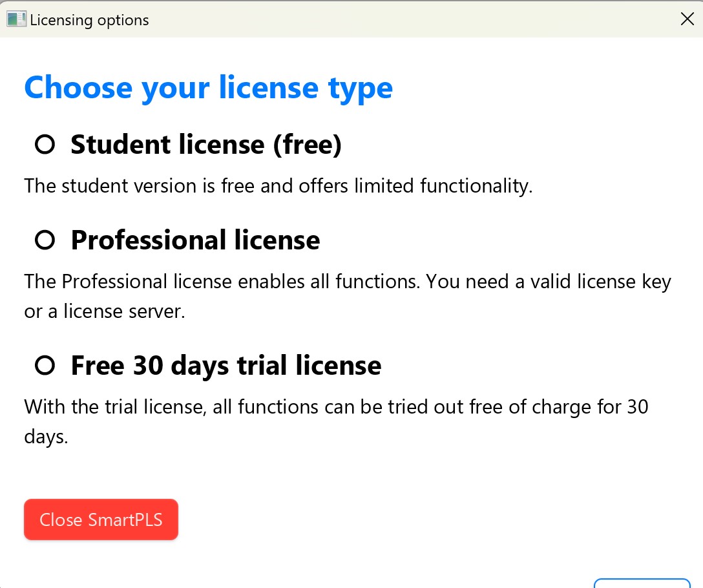Click the Professional license description paragraph
The width and height of the screenshot is (703, 588).
(x=347, y=297)
